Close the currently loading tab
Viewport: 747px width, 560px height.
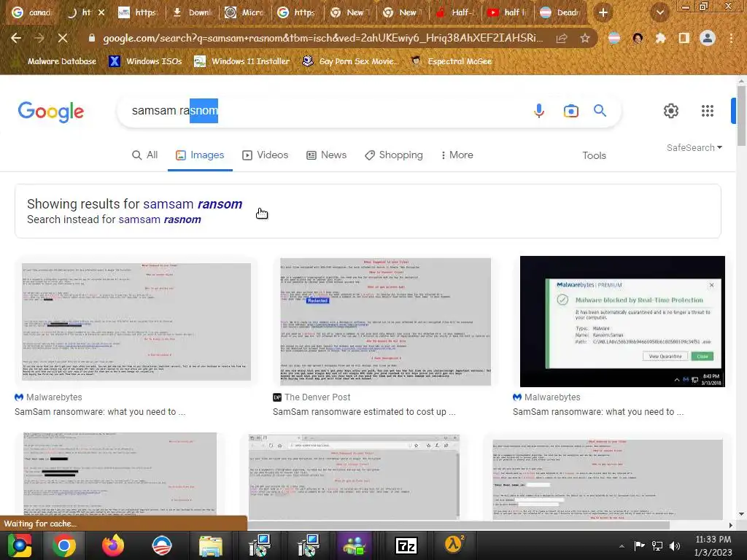101,12
